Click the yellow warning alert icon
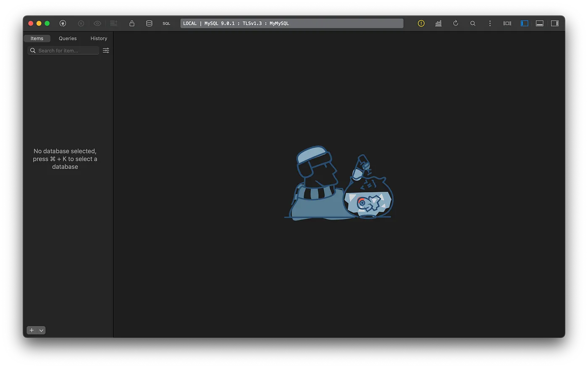The width and height of the screenshot is (588, 368). [x=421, y=24]
